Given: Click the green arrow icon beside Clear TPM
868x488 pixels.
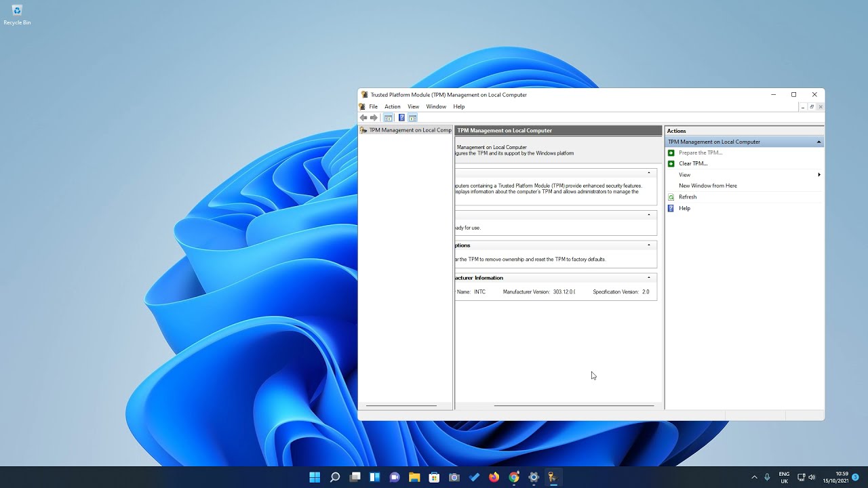Looking at the screenshot, I should coord(671,163).
